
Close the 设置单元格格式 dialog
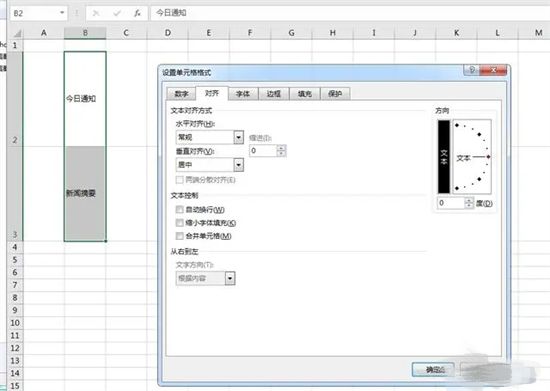493,70
